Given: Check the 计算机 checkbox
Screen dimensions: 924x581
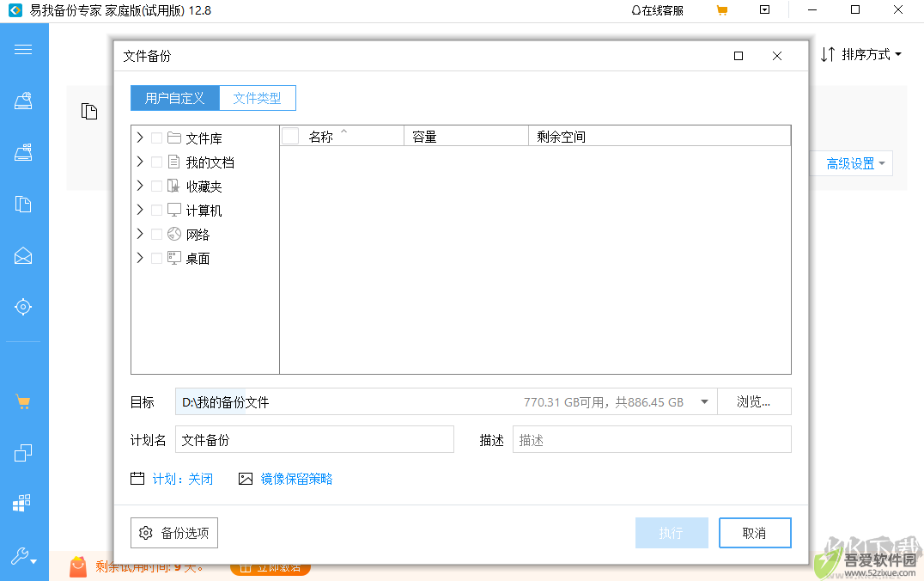Looking at the screenshot, I should (x=157, y=210).
